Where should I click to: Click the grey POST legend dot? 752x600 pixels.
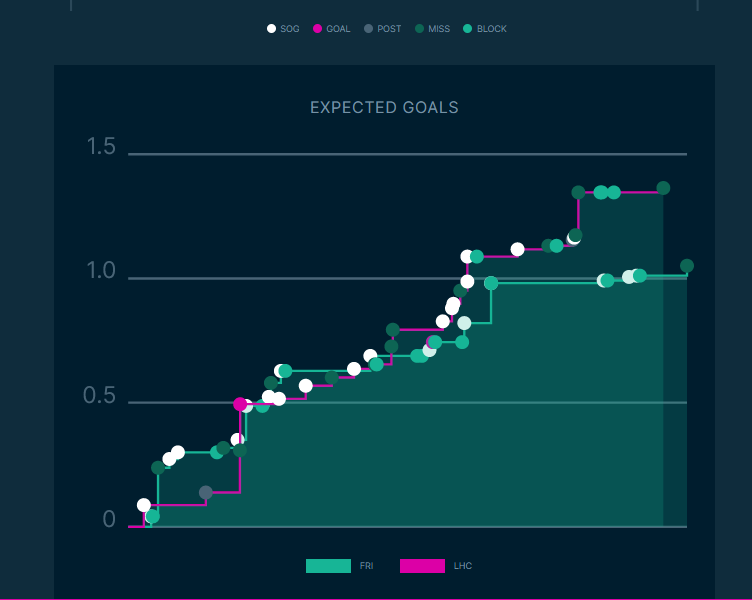point(368,29)
